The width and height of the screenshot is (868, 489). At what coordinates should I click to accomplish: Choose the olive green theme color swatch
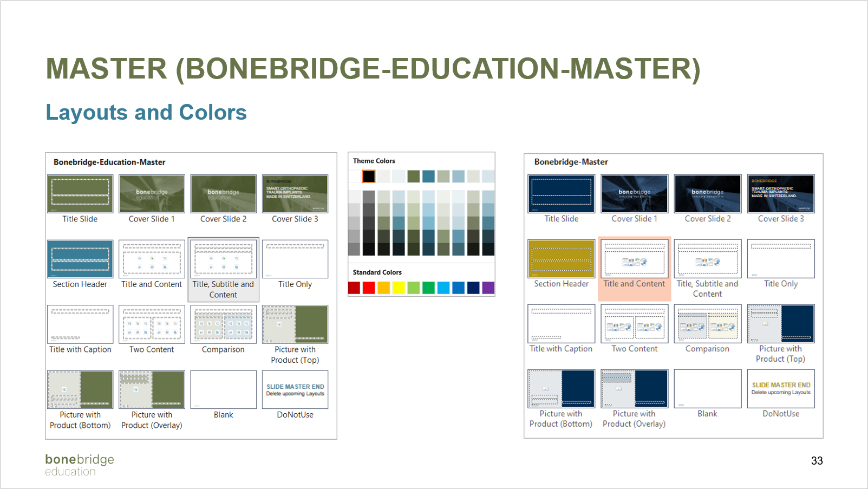(x=414, y=176)
